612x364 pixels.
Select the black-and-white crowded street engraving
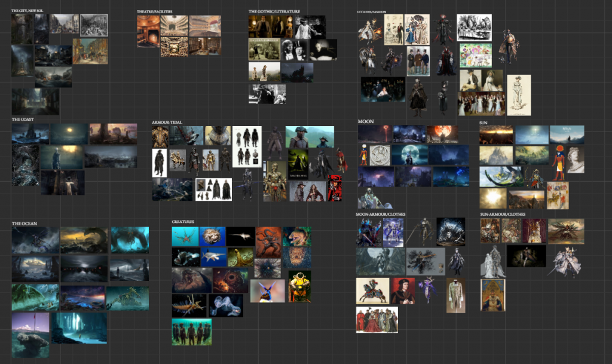(x=94, y=25)
